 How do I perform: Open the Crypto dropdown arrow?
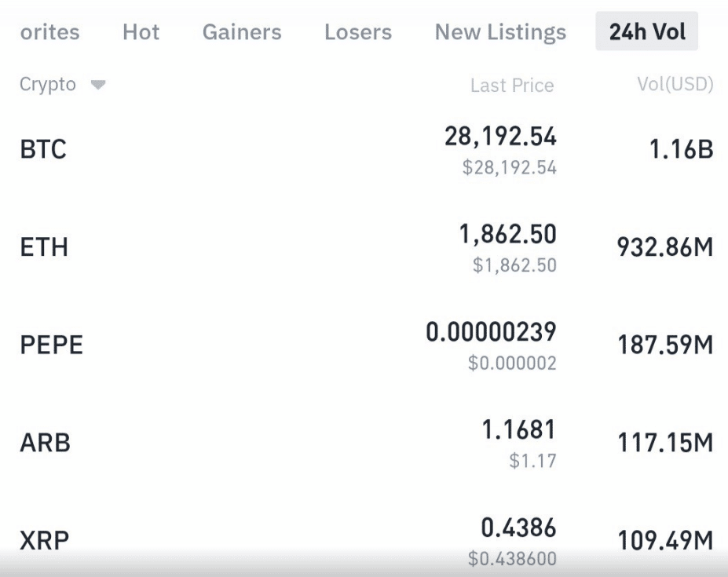click(98, 85)
